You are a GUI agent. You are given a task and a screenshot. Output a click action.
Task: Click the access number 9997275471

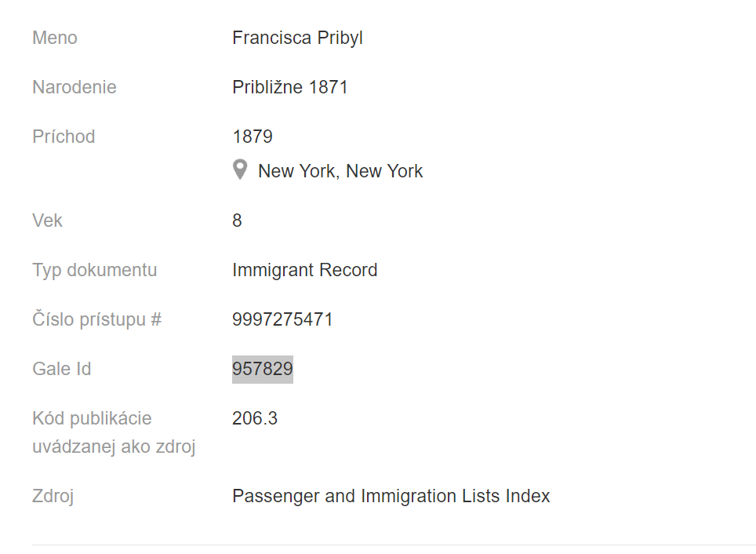(x=282, y=319)
